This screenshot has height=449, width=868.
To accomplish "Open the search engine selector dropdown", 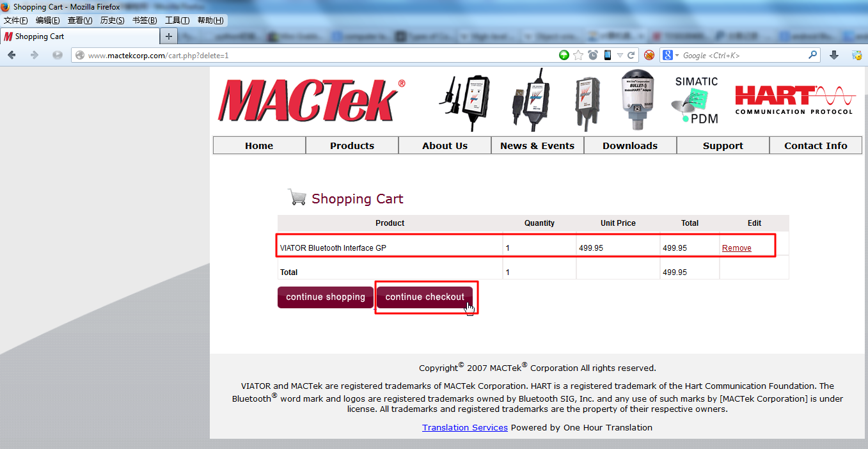I will 670,56.
